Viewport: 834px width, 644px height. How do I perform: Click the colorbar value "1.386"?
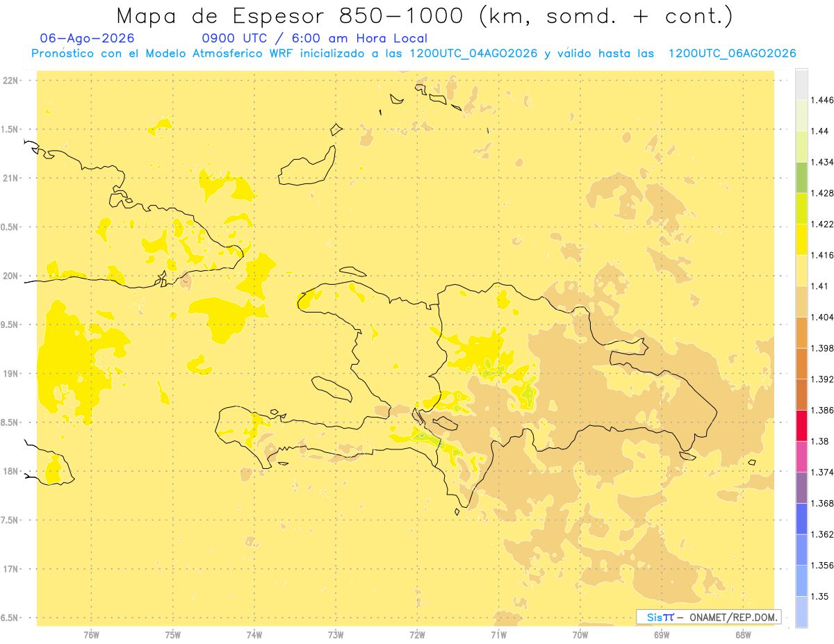click(x=821, y=411)
